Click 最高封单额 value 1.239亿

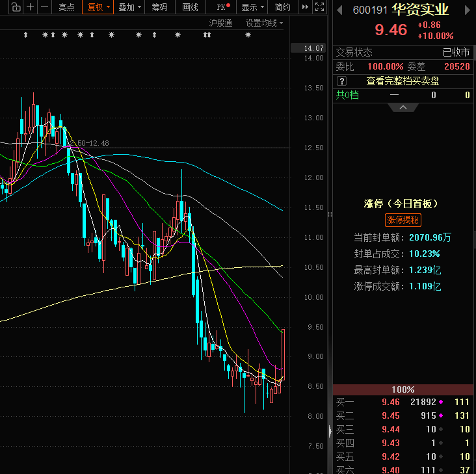click(425, 270)
